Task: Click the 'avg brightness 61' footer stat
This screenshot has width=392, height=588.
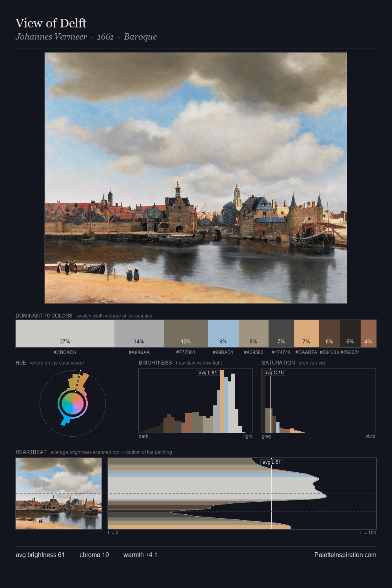Action: click(40, 555)
